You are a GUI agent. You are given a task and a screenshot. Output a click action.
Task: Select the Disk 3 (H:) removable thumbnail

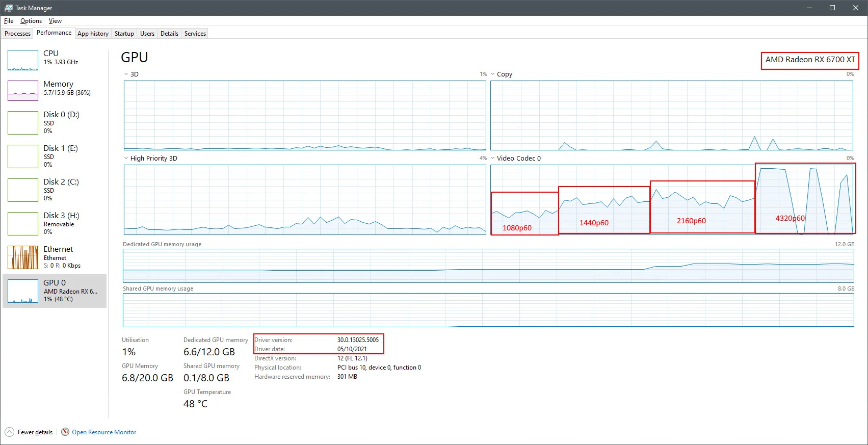pos(23,224)
